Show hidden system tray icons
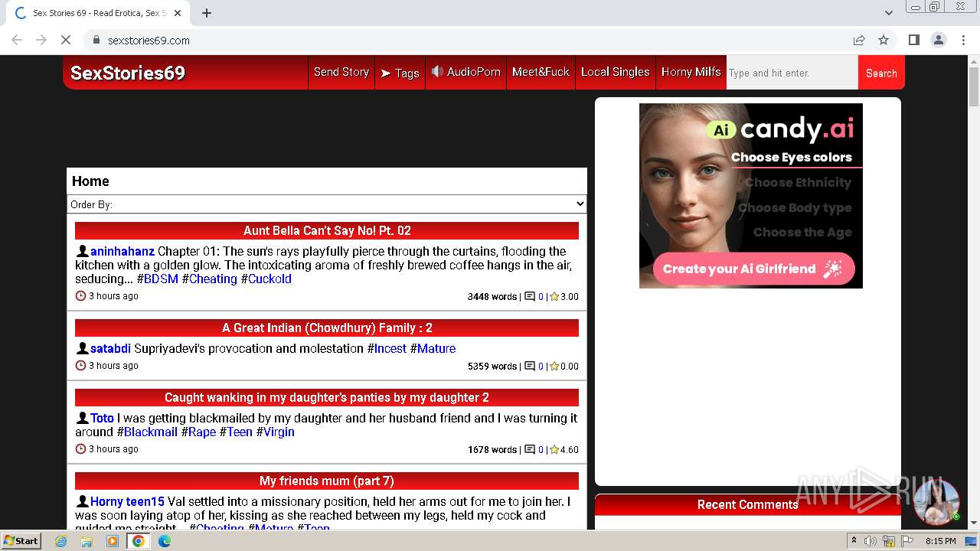 coord(854,541)
